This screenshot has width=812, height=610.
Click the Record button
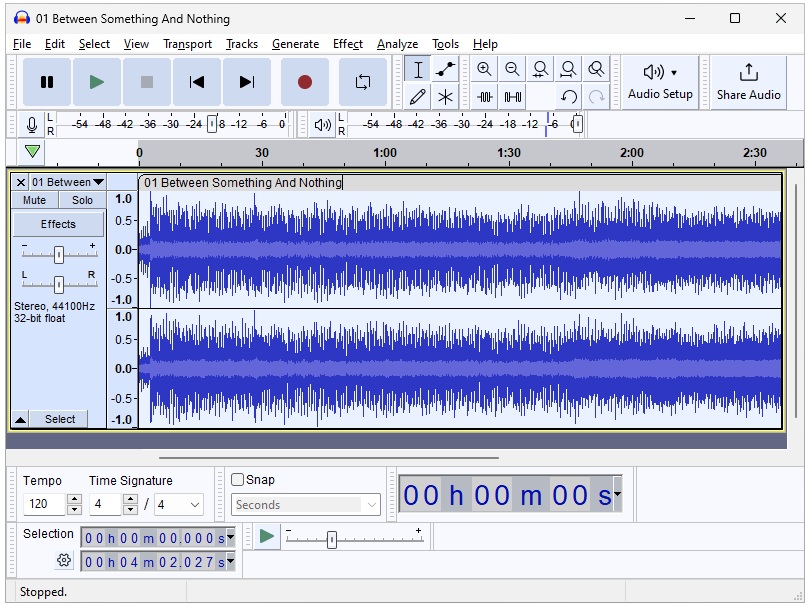click(x=305, y=82)
